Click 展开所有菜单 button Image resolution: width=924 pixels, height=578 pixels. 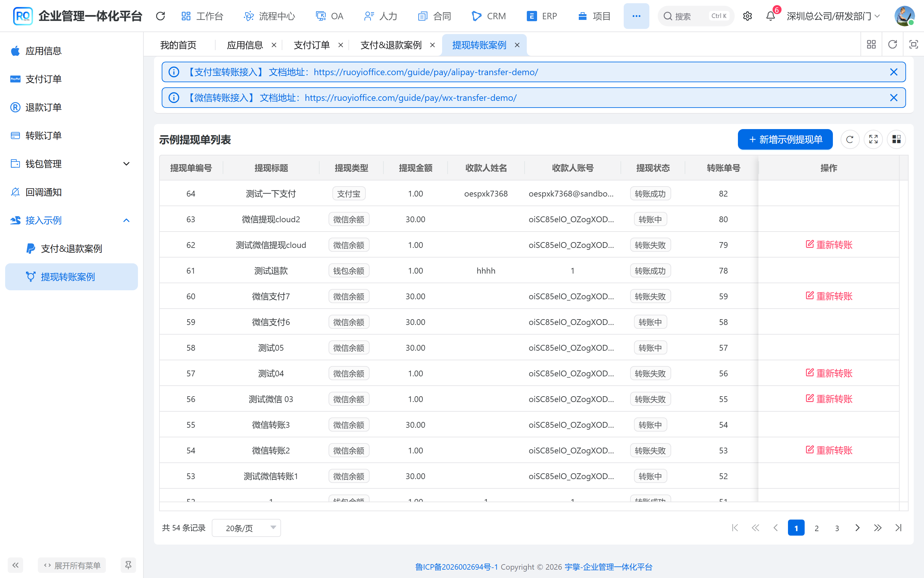point(72,565)
